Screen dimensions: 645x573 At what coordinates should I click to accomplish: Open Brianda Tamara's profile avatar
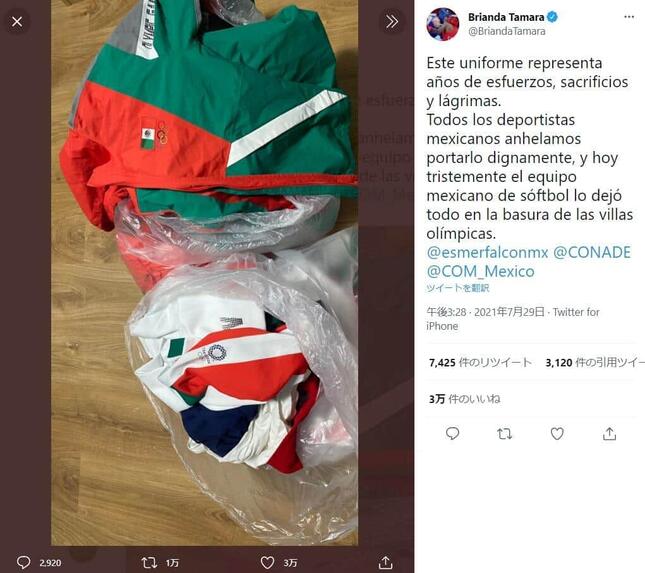point(443,24)
